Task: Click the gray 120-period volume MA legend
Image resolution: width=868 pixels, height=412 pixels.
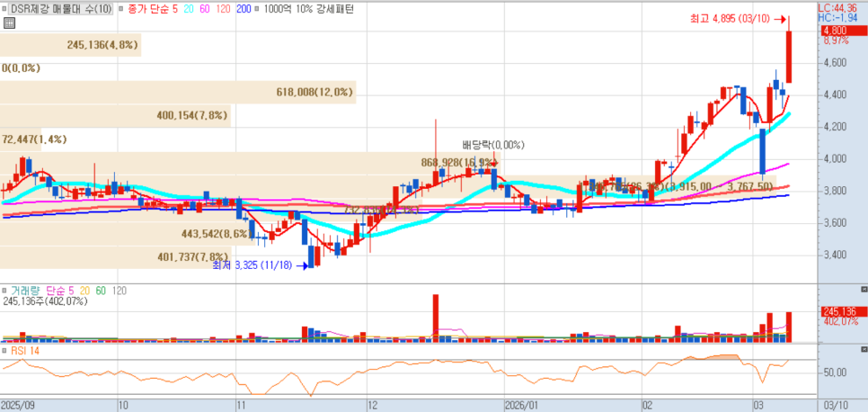Action: click(119, 291)
